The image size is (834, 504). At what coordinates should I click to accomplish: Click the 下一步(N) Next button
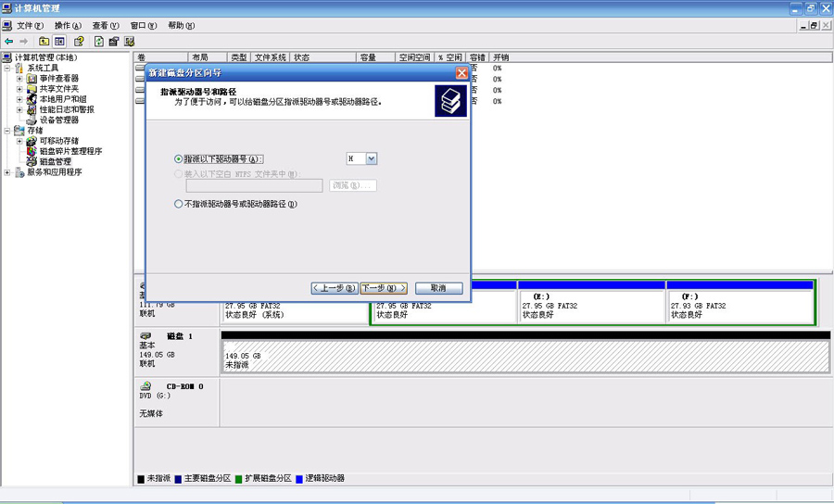coord(384,288)
